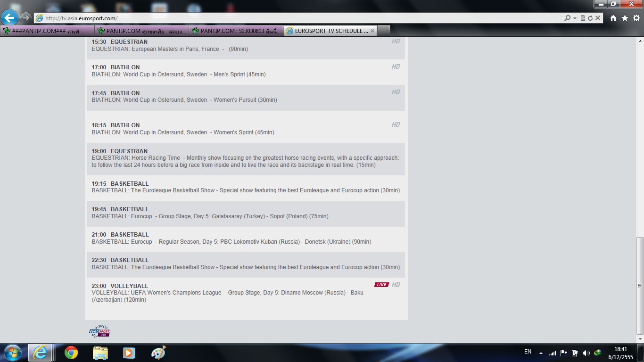Open network signal tray icon
The height and width of the screenshot is (362, 644).
pyautogui.click(x=552, y=353)
